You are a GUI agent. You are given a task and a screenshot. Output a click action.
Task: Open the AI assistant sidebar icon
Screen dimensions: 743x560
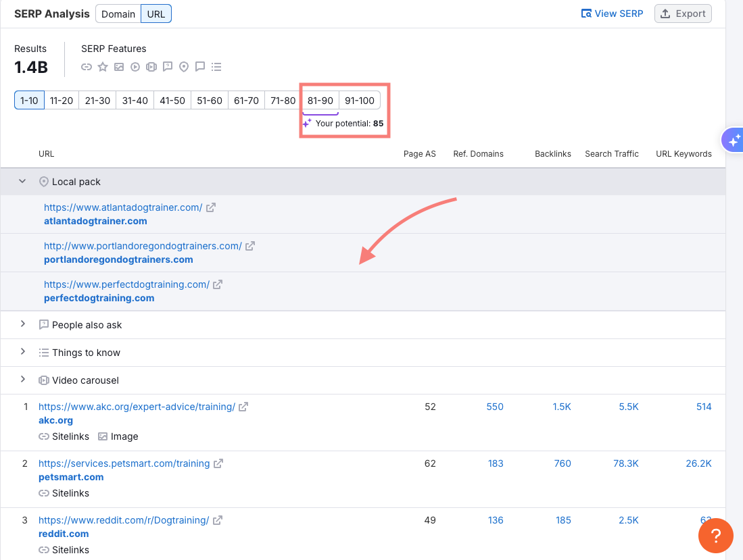pyautogui.click(x=734, y=140)
